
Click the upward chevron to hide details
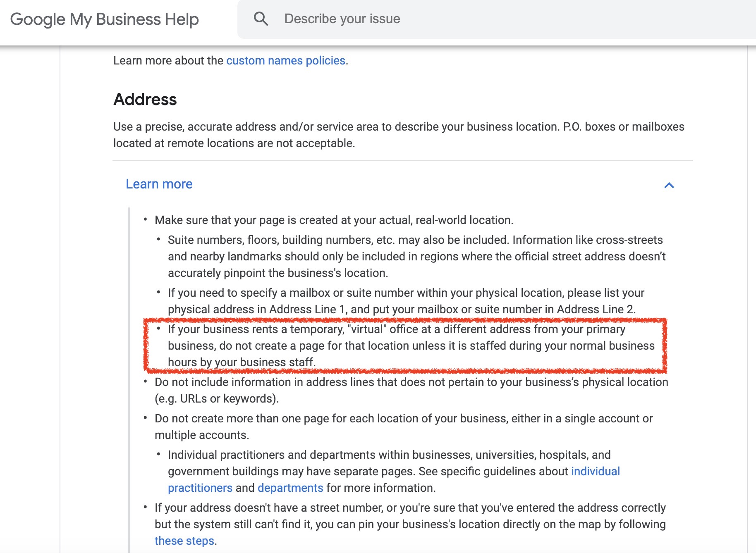click(670, 186)
